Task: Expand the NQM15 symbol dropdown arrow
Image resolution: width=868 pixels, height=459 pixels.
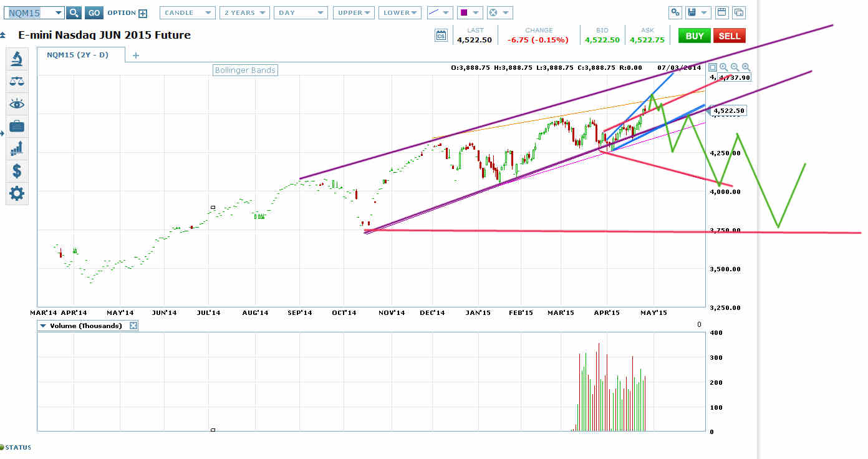Action: coord(58,12)
